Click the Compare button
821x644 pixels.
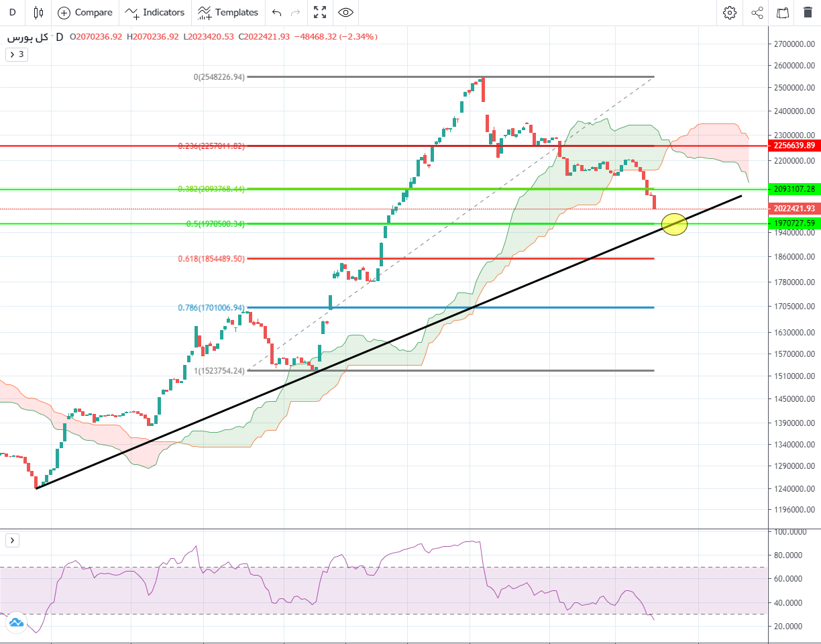(85, 12)
